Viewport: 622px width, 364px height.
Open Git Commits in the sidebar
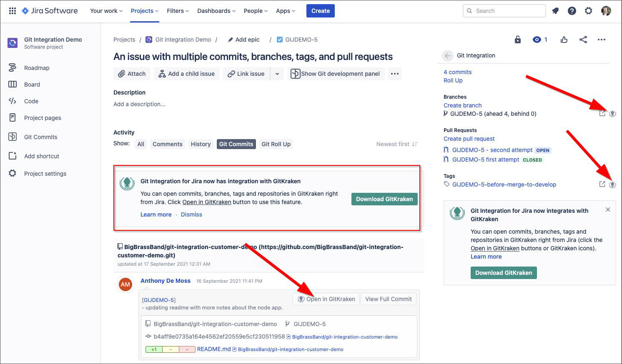pyautogui.click(x=40, y=137)
